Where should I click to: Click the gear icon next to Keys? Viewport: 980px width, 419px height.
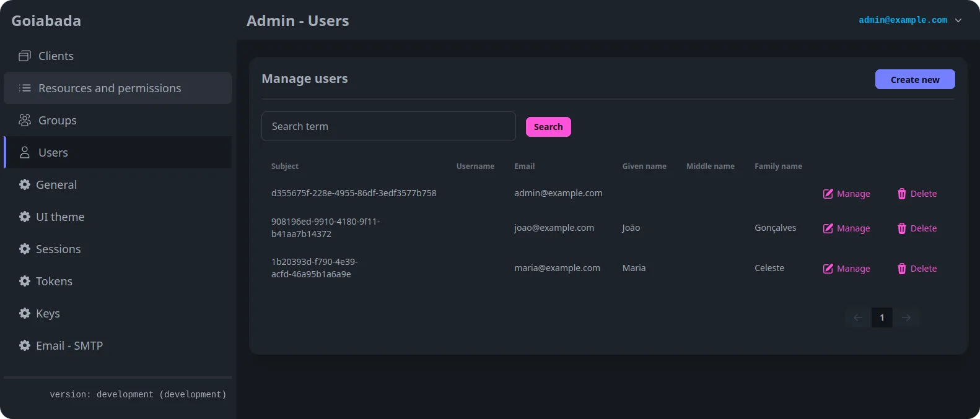tap(25, 313)
